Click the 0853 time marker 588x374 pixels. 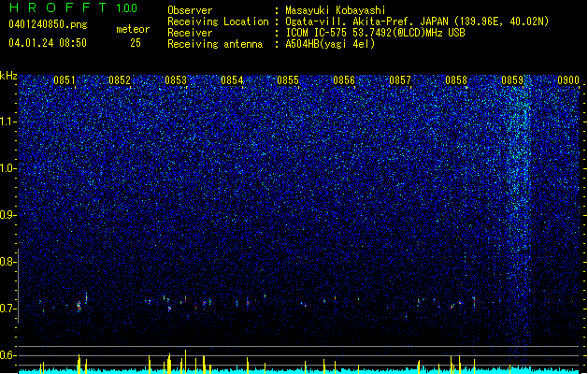coord(176,80)
